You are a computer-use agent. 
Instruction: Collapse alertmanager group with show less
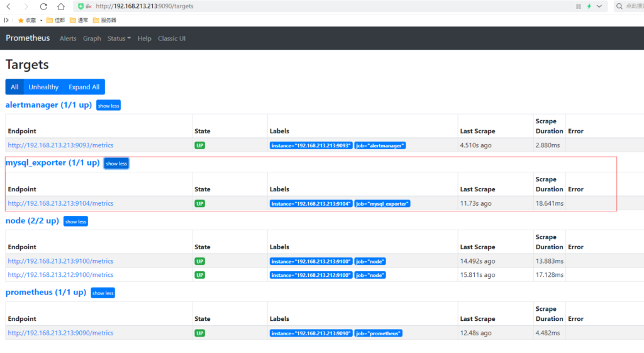click(108, 106)
